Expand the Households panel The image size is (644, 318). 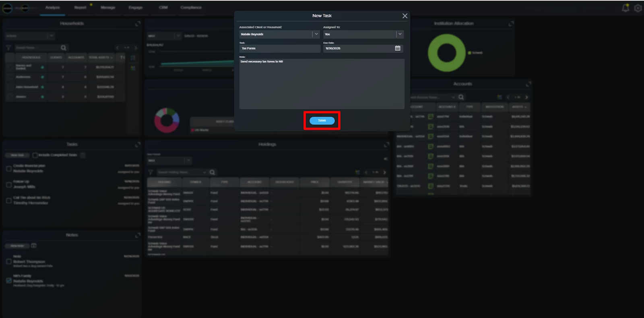tap(138, 24)
